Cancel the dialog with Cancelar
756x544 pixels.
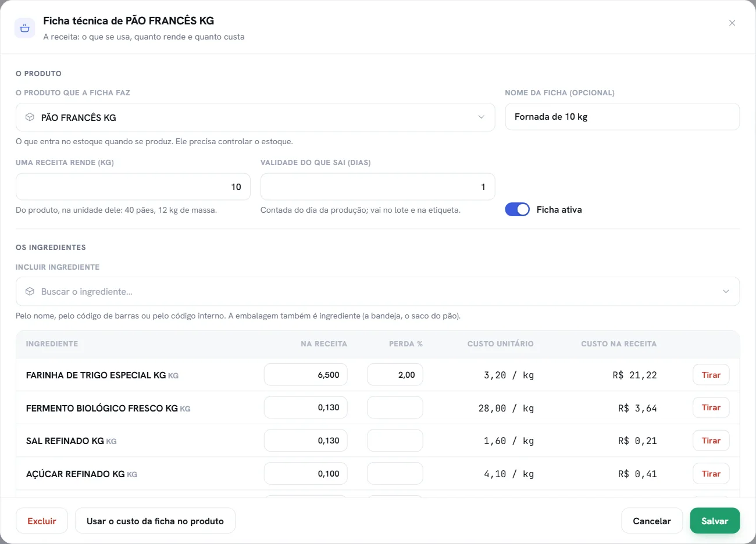(x=652, y=521)
